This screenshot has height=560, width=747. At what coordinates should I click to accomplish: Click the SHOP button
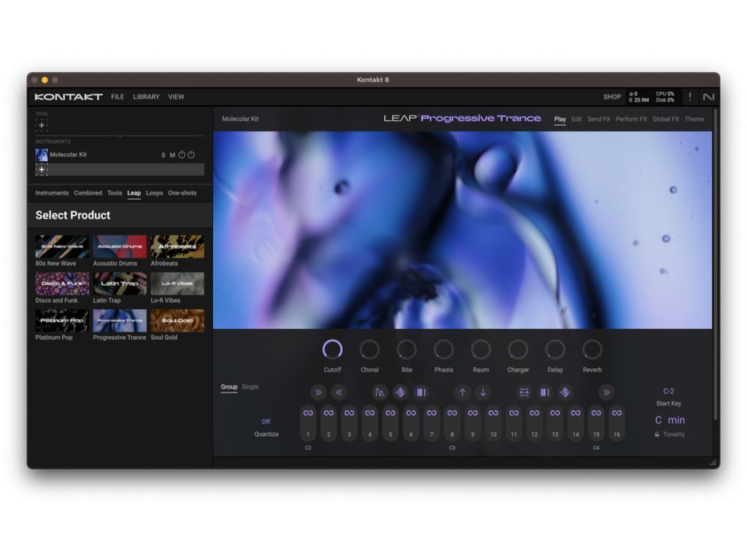612,97
